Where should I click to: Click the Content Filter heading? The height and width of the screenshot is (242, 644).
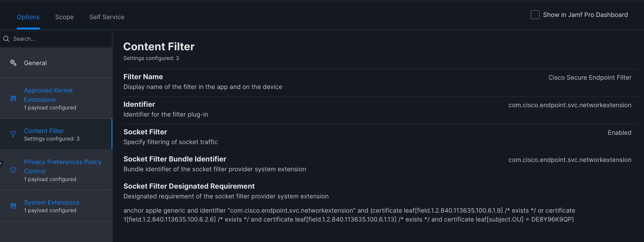[x=159, y=46]
